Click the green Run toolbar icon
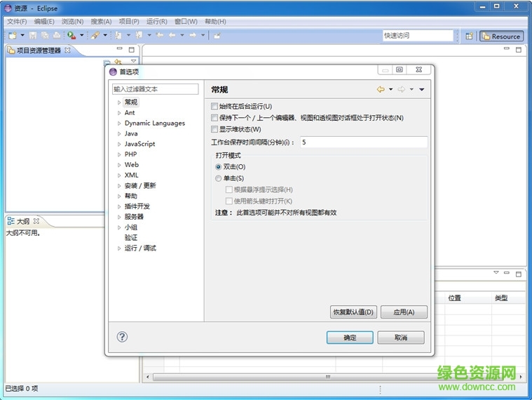 71,35
